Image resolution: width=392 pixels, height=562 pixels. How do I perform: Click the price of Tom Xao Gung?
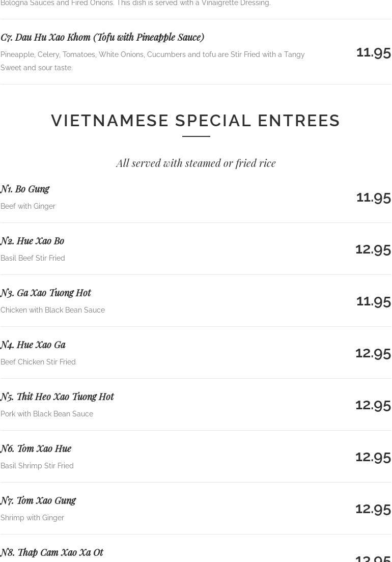tap(373, 508)
